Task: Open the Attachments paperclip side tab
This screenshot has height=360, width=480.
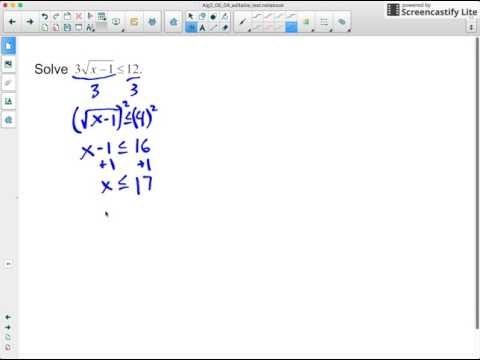Action: (x=8, y=82)
